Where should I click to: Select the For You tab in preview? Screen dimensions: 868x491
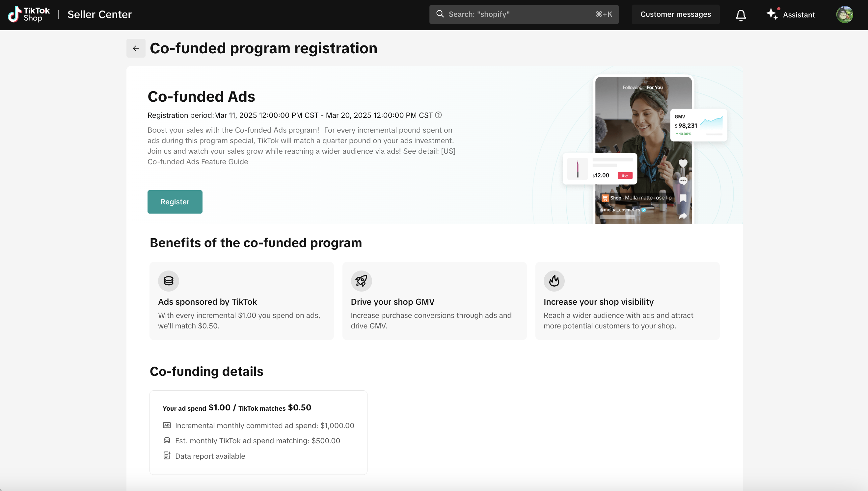coord(655,88)
